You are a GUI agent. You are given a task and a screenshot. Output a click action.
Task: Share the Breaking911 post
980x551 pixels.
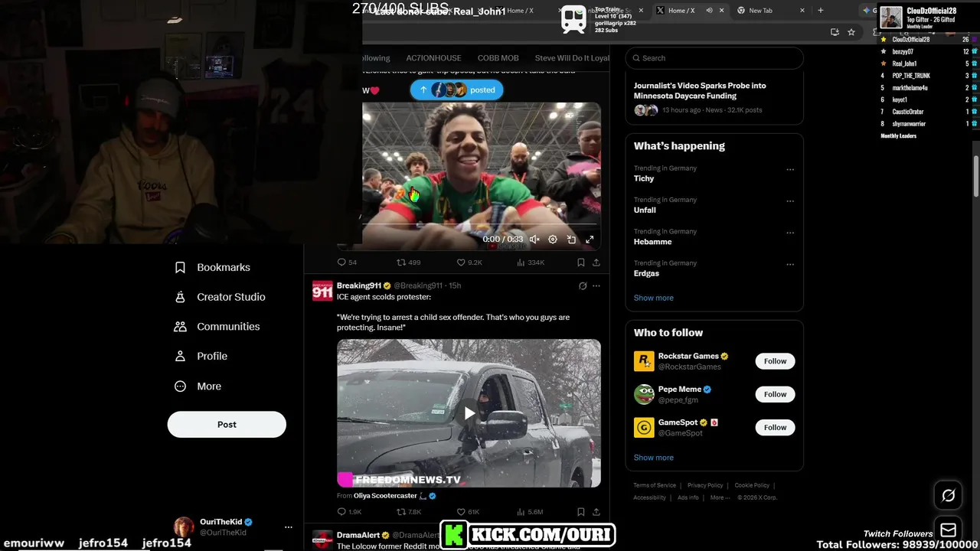[596, 512]
